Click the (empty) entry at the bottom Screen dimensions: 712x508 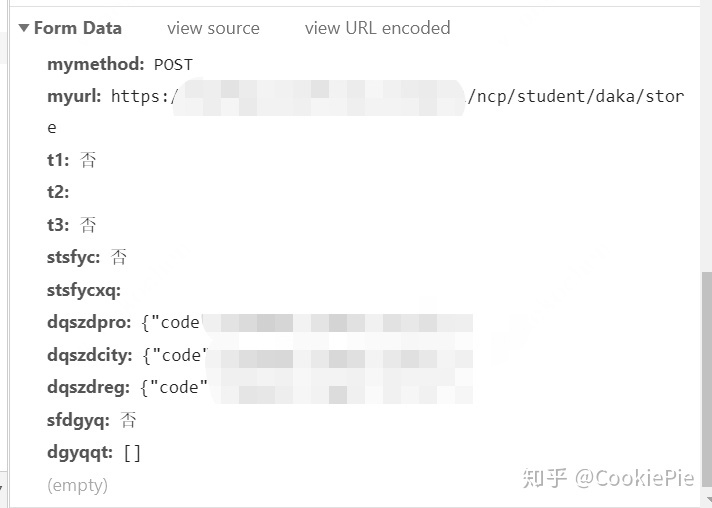click(78, 485)
